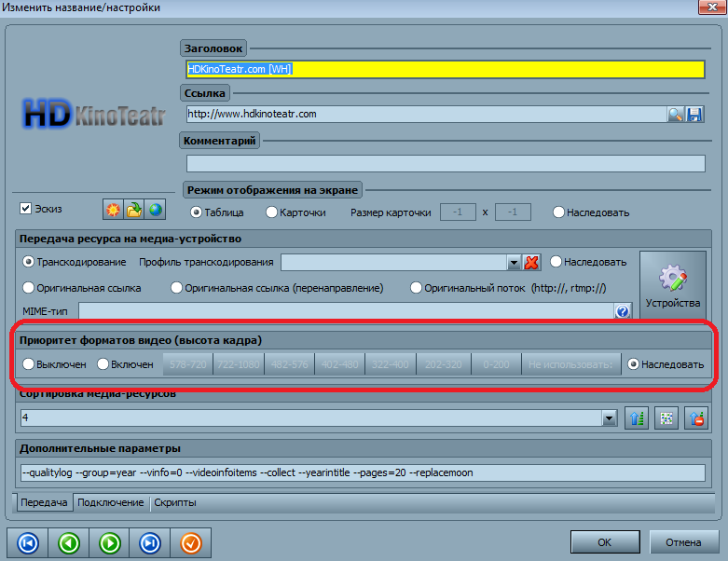This screenshot has width=728, height=561.
Task: Toggle the Эскиз checkbox
Action: (x=26, y=208)
